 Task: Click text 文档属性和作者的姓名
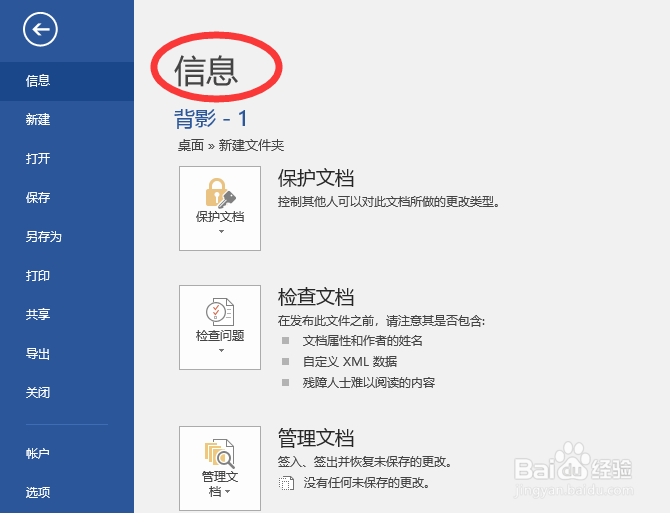[363, 341]
